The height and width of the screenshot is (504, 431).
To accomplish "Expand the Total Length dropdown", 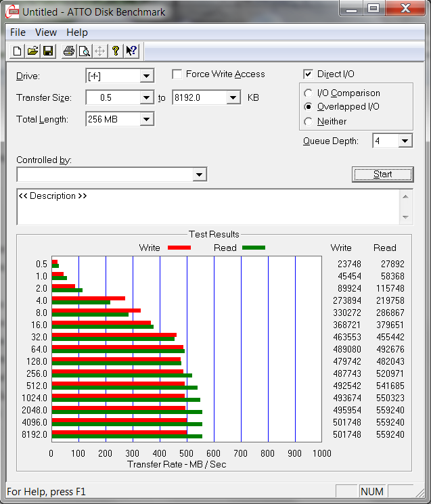I will pos(146,120).
